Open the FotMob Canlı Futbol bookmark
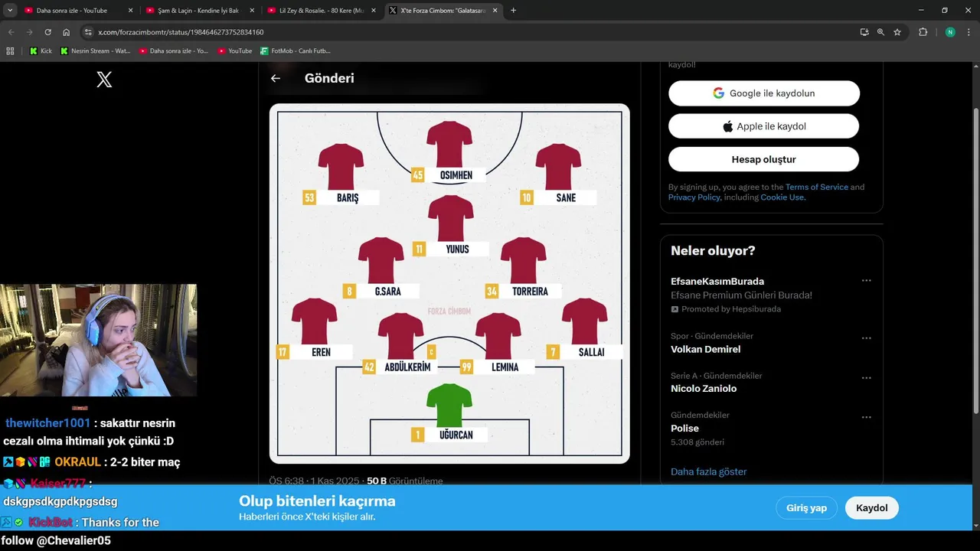Image resolution: width=980 pixels, height=551 pixels. [x=296, y=51]
